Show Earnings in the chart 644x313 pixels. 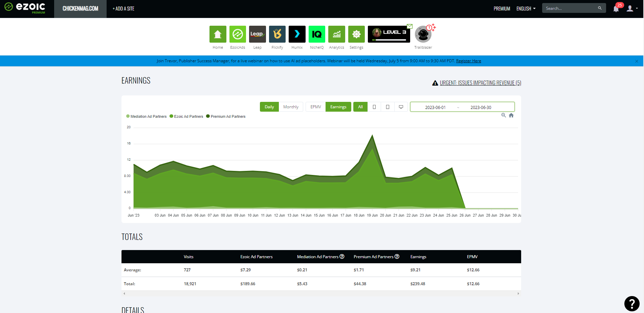pos(338,107)
